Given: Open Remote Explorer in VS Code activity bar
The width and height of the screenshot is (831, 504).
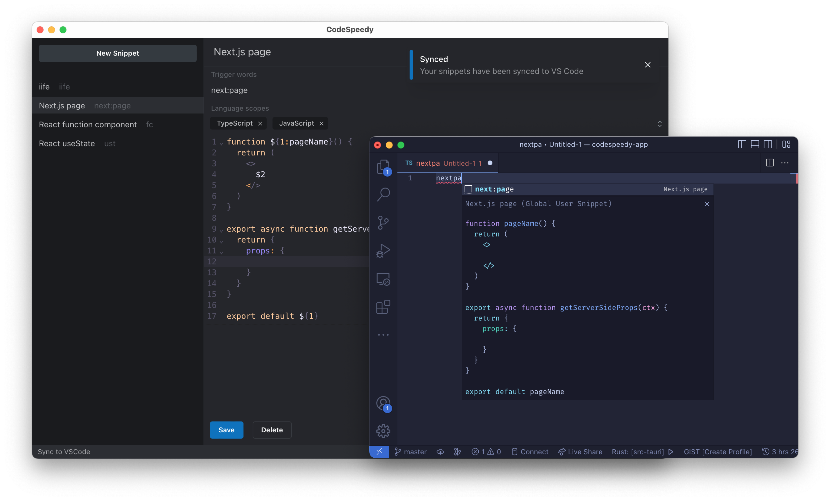Looking at the screenshot, I should click(x=383, y=279).
